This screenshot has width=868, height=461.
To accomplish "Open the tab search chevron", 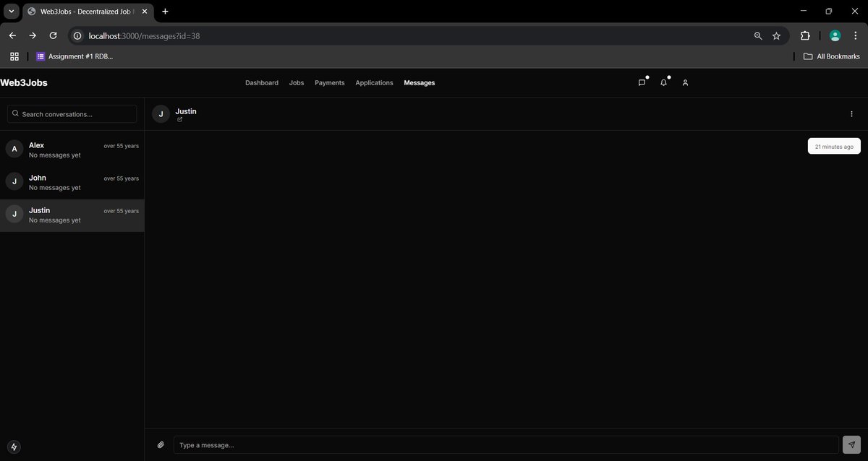I will coord(9,11).
